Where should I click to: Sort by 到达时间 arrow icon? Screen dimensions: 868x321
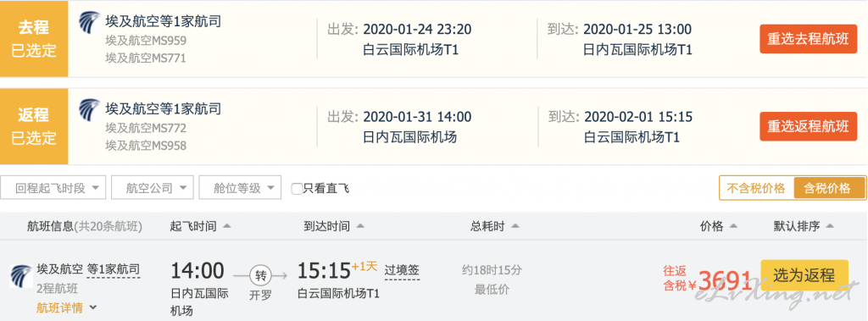pos(360,226)
